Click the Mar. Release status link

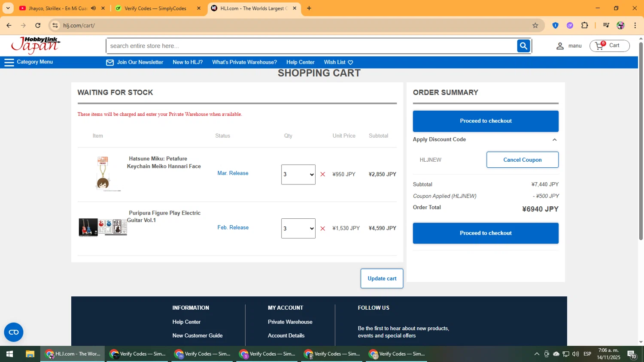(x=233, y=173)
